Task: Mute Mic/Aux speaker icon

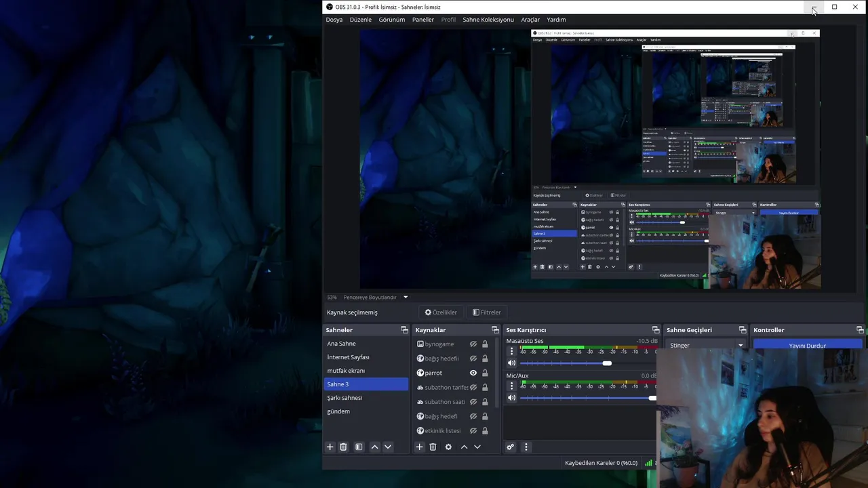Action: (512, 398)
